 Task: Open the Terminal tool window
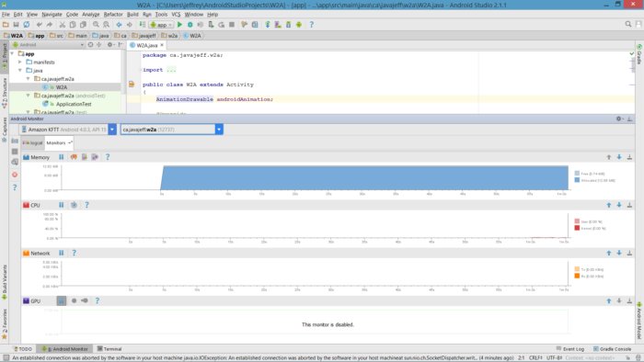coord(109,349)
